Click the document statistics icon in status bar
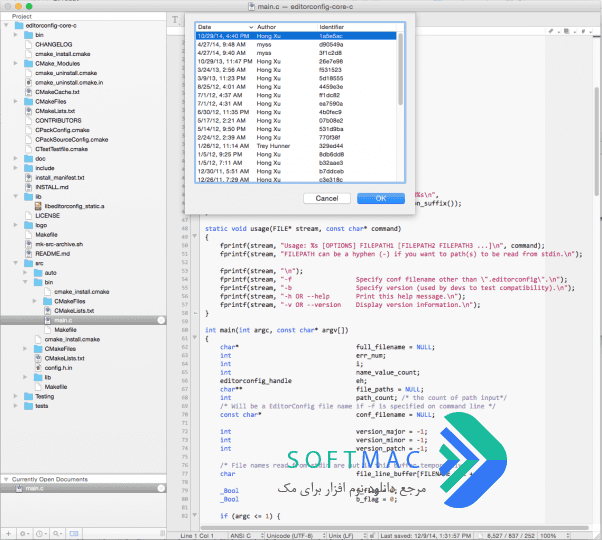The height and width of the screenshot is (540, 602). point(479,535)
